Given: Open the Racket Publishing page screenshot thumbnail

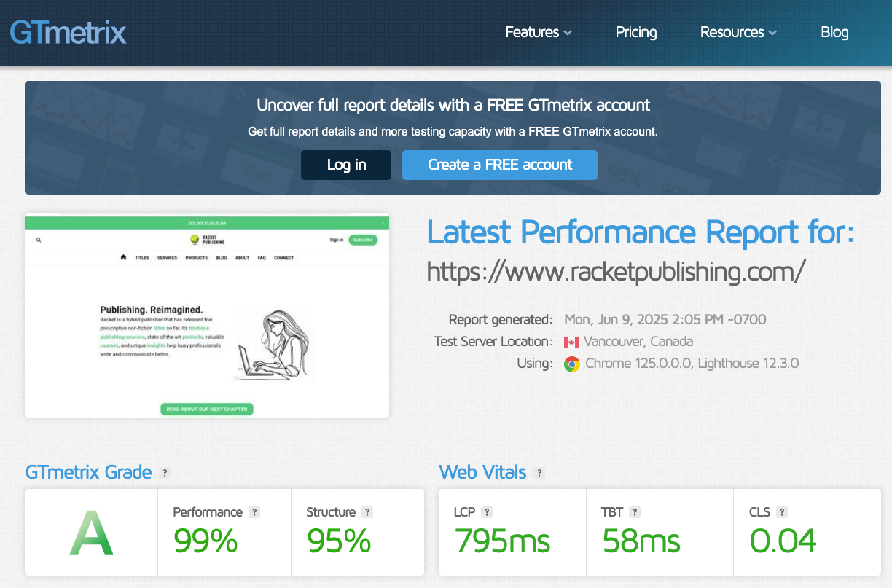Looking at the screenshot, I should pyautogui.click(x=207, y=315).
